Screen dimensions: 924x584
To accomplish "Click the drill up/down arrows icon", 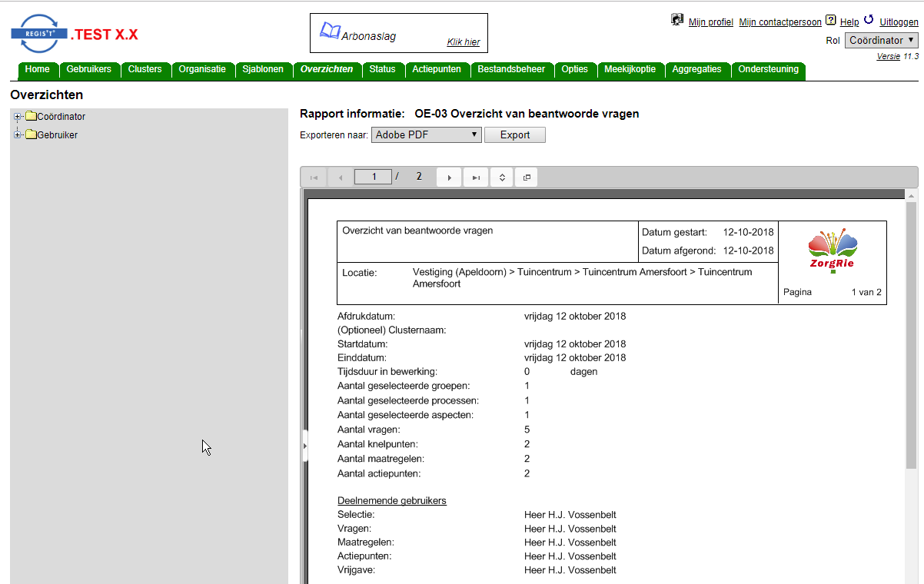I will click(x=502, y=178).
